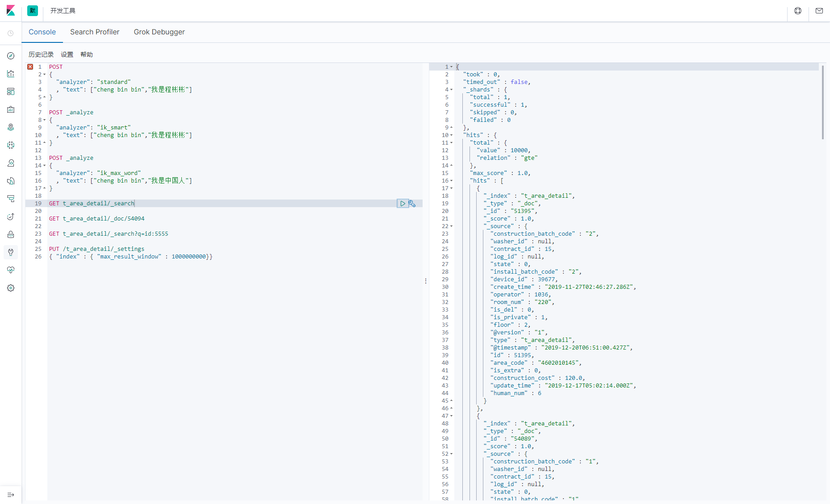Collapse editor block at line 8
The width and height of the screenshot is (830, 504).
click(45, 120)
